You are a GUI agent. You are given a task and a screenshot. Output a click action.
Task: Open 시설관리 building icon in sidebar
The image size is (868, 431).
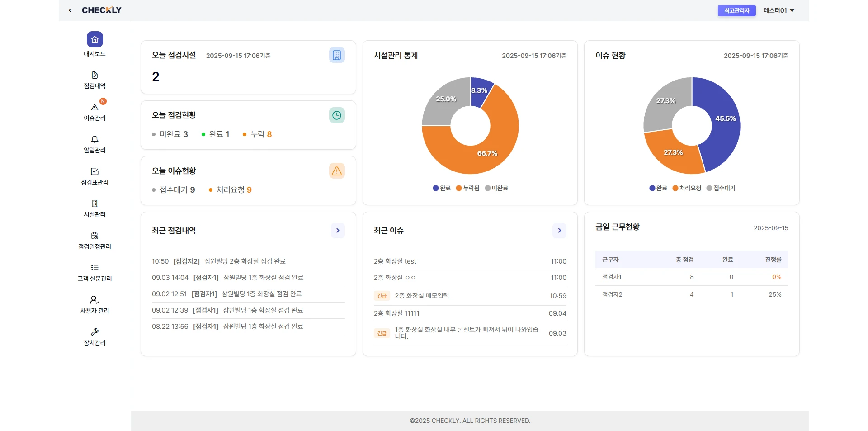click(x=94, y=204)
